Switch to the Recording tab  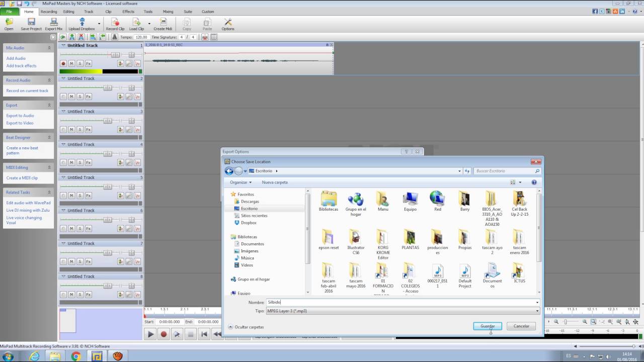click(49, 11)
